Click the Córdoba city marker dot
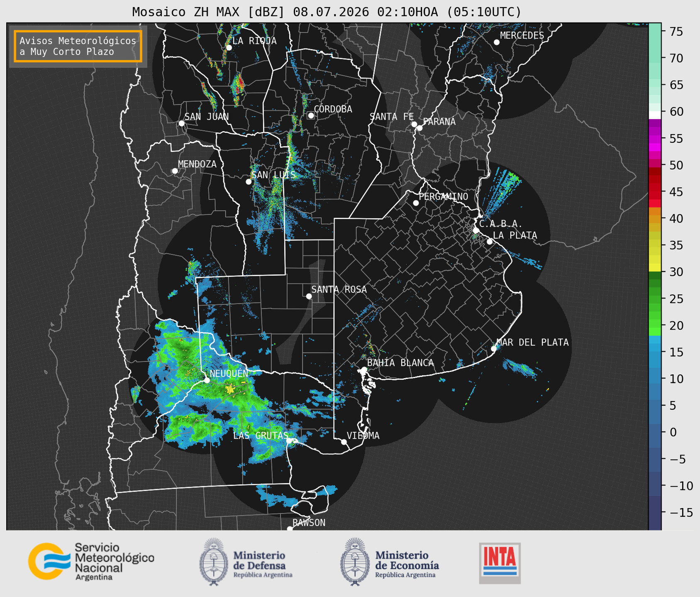The image size is (700, 597). point(311,115)
